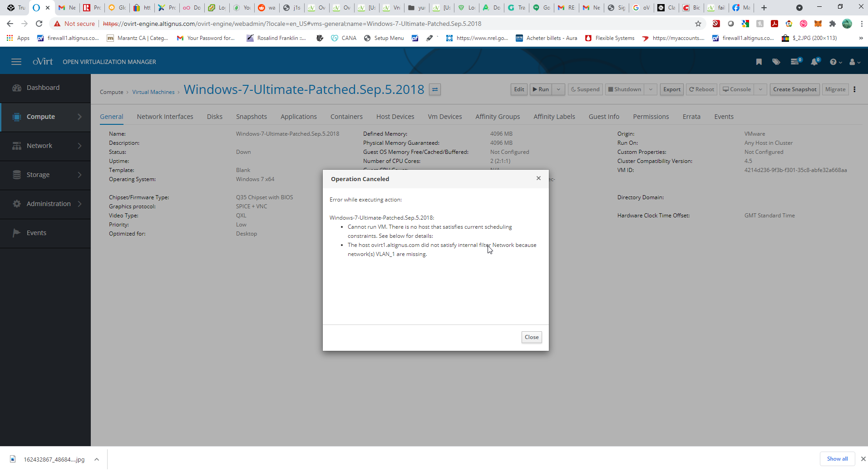Open the kebab more-actions menu
Viewport: 868px width, 472px height.
tap(854, 89)
